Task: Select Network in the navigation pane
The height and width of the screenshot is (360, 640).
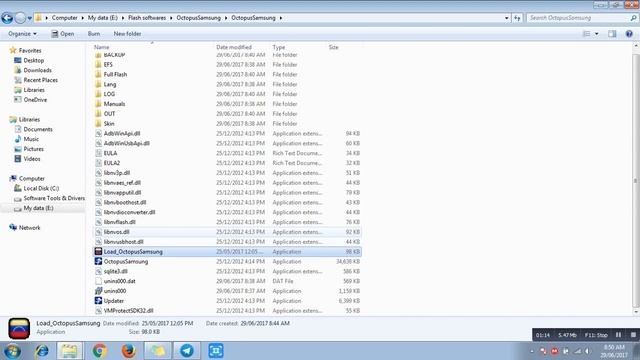Action: (x=29, y=228)
